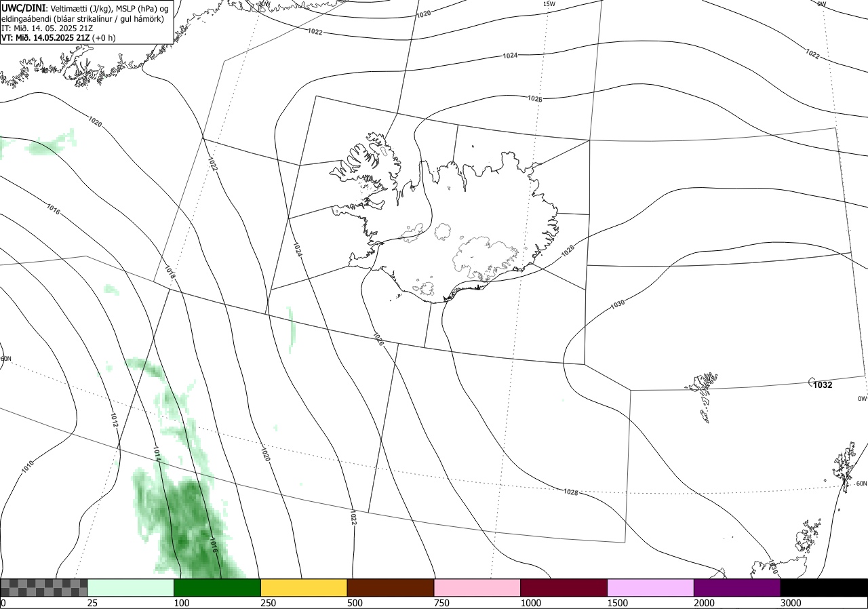The width and height of the screenshot is (868, 609).
Task: Click the "500" legend scale value
Action: point(355,603)
